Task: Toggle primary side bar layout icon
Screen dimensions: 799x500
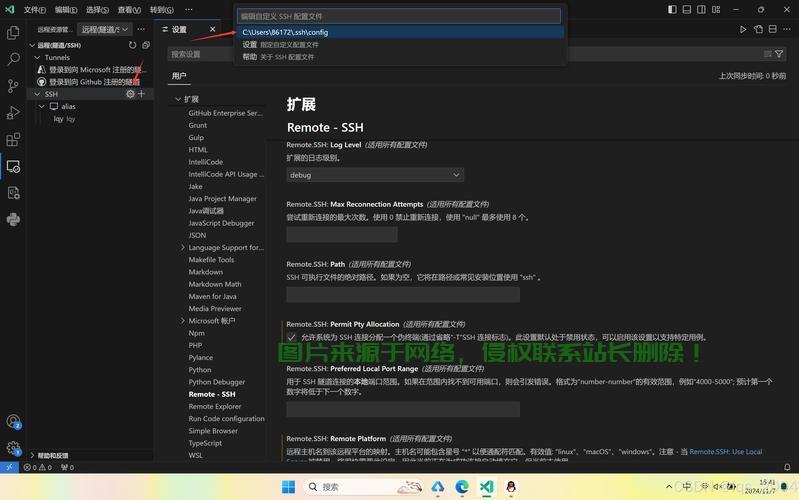Action: coord(672,9)
